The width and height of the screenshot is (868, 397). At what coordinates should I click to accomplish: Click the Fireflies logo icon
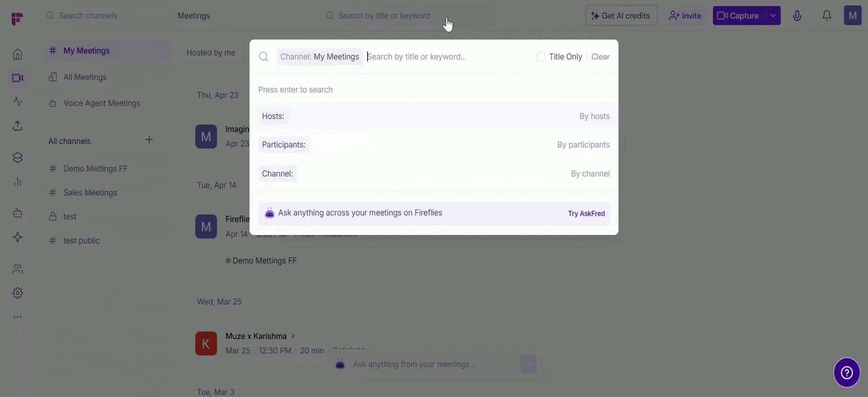[x=17, y=19]
